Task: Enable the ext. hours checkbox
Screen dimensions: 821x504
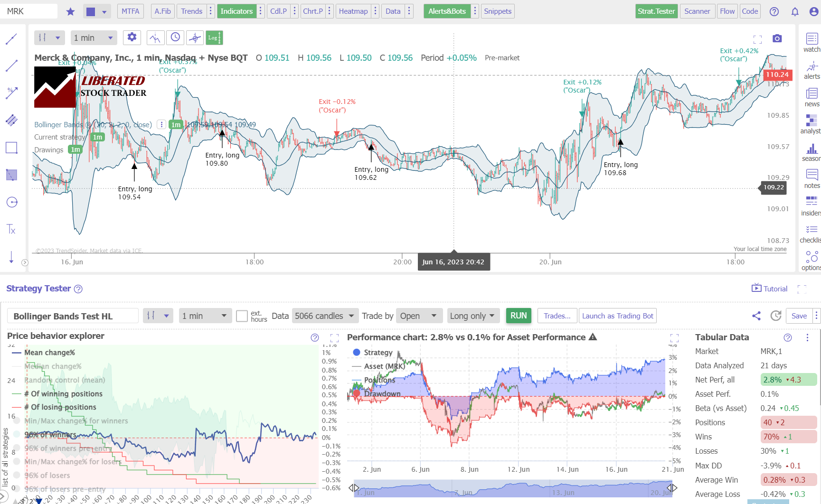Action: (x=242, y=316)
